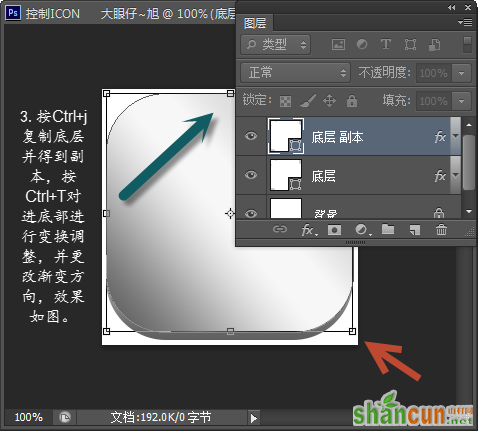Expand the 不透明度 opacity dropdown arrow
Viewport: 478px width, 431px height.
(x=462, y=73)
